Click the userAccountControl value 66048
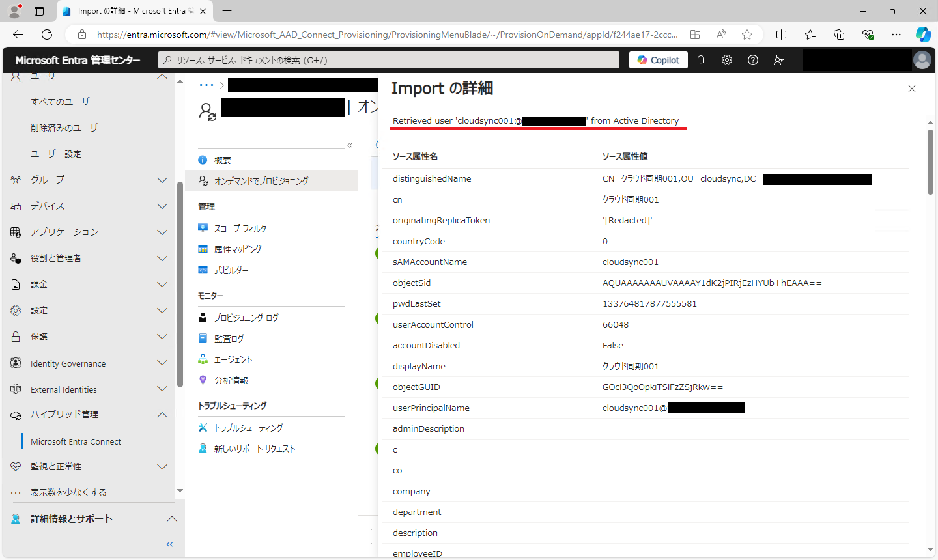938x560 pixels. click(616, 324)
